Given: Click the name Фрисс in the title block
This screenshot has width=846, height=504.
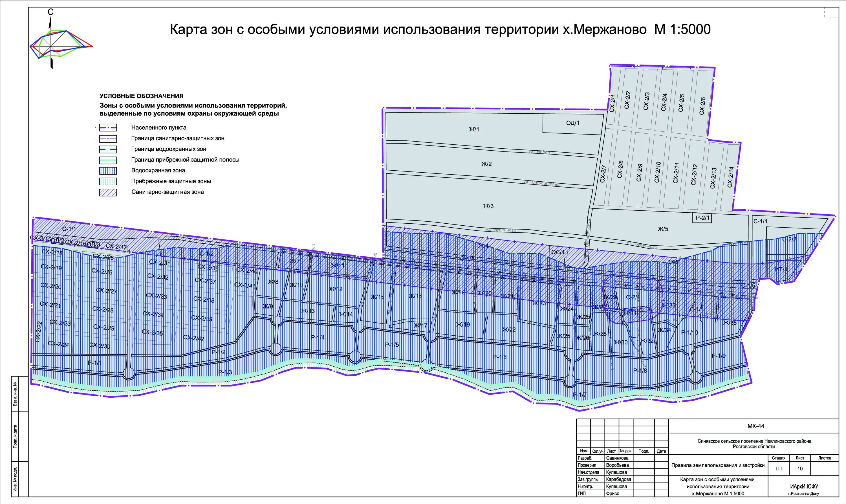Looking at the screenshot, I should point(613,494).
